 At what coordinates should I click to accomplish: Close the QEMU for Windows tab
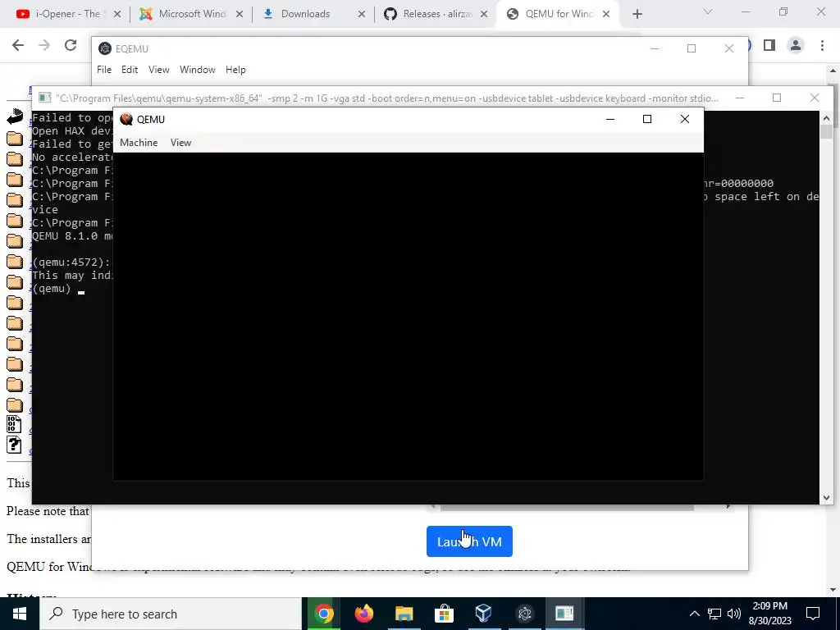click(x=606, y=15)
